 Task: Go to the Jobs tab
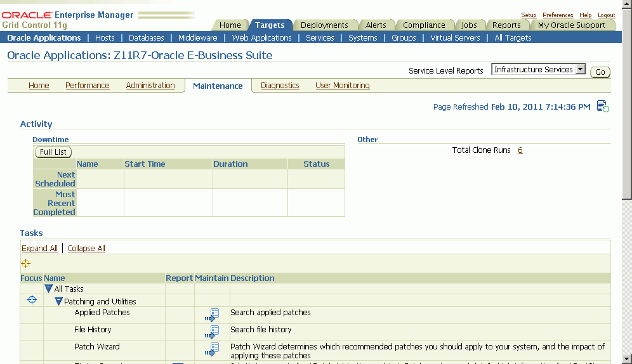(469, 25)
